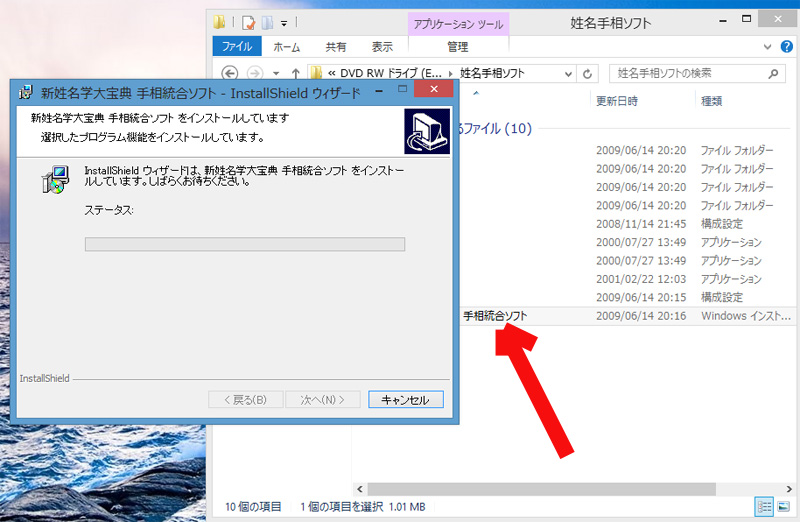This screenshot has height=522, width=800.
Task: Click horizontal scrollbar left arrow
Action: pyautogui.click(x=360, y=489)
